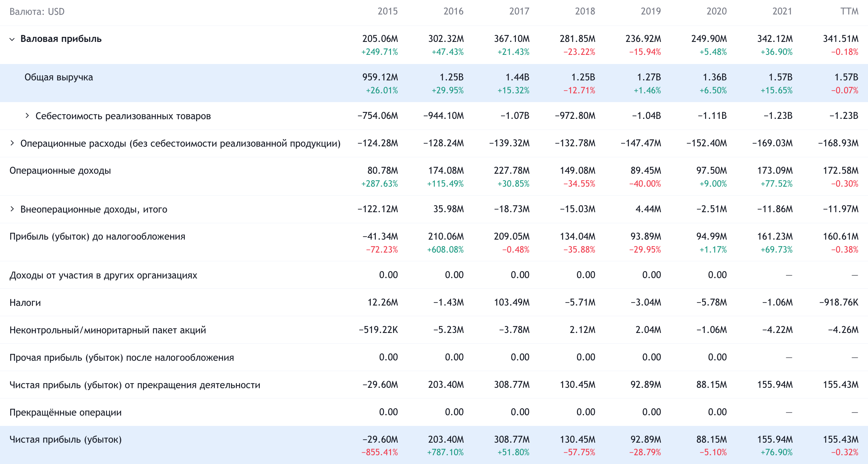Screen dimensions: 868x464
Task: Click operating income value 227.78M
Action: [512, 171]
